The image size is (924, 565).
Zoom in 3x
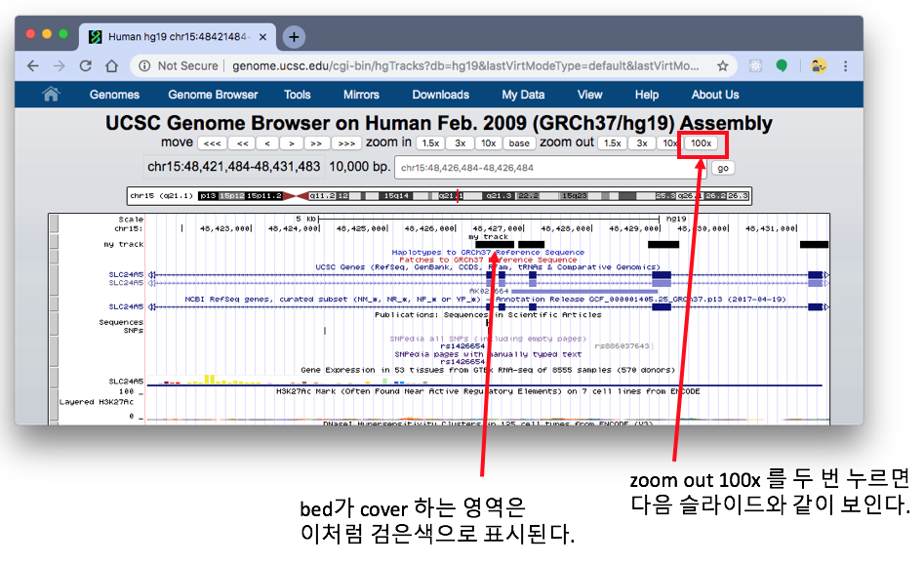(461, 143)
